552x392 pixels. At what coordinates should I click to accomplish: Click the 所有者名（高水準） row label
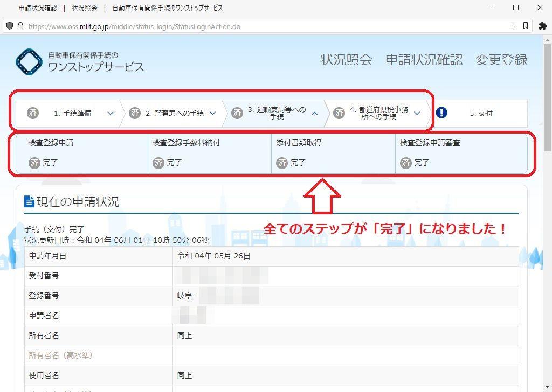[x=60, y=355]
